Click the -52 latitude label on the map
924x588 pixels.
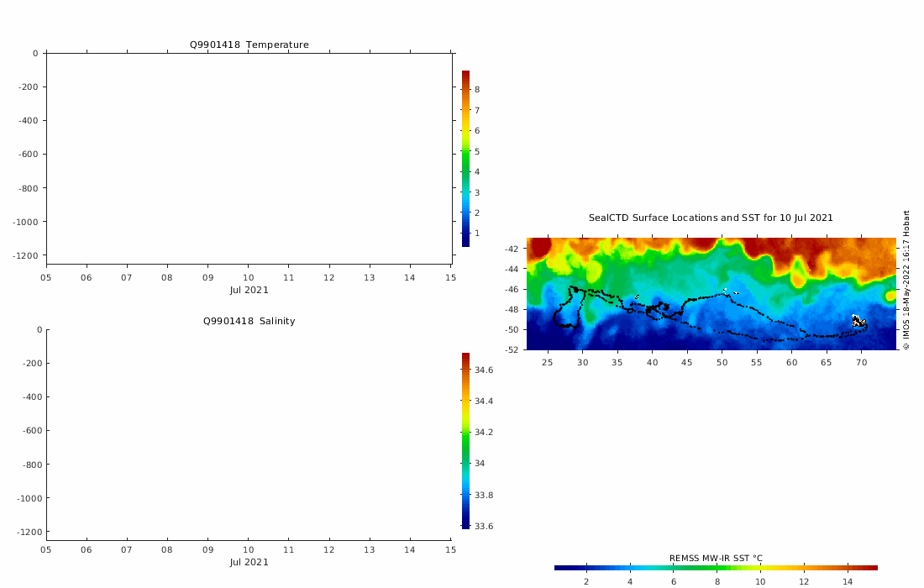point(512,349)
